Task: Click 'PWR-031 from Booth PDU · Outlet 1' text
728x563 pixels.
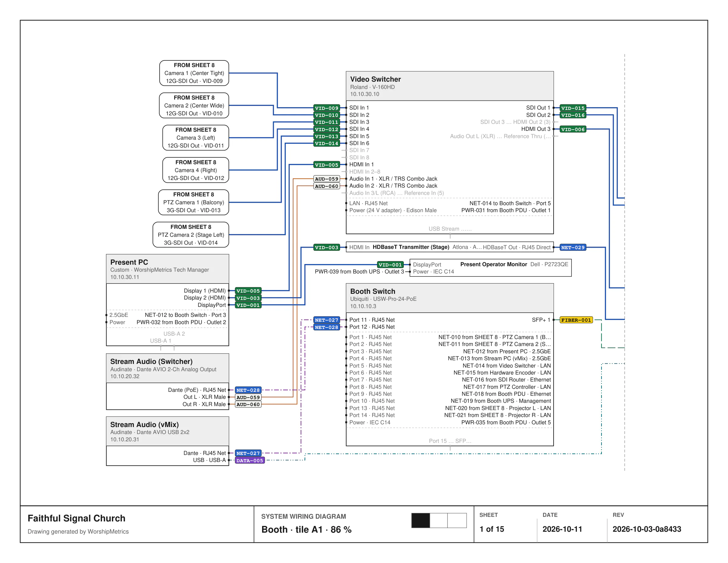Action: (506, 210)
